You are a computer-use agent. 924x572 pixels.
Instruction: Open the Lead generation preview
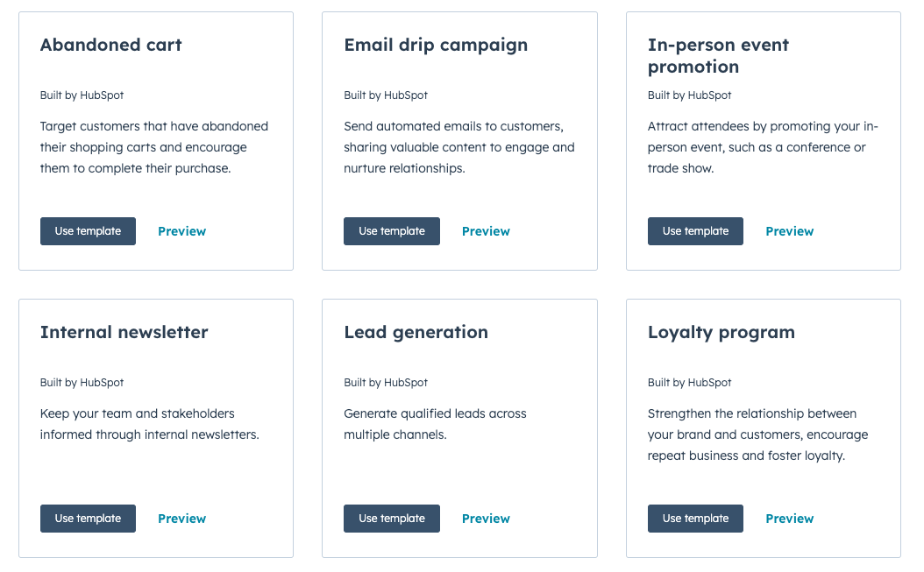tap(486, 519)
